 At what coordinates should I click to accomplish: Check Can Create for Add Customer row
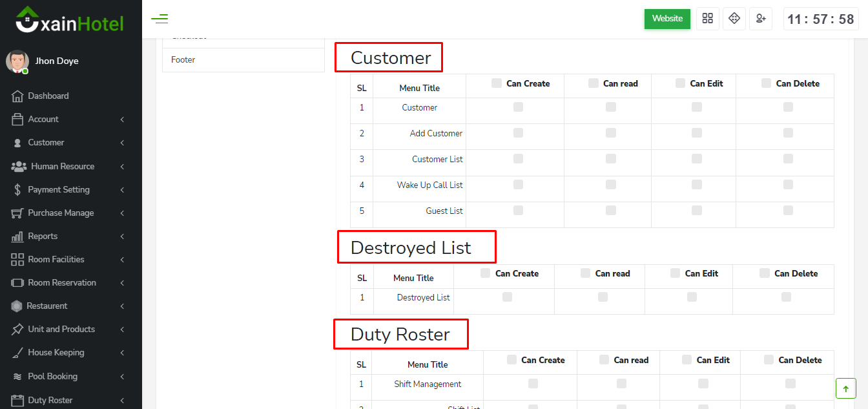(x=518, y=133)
